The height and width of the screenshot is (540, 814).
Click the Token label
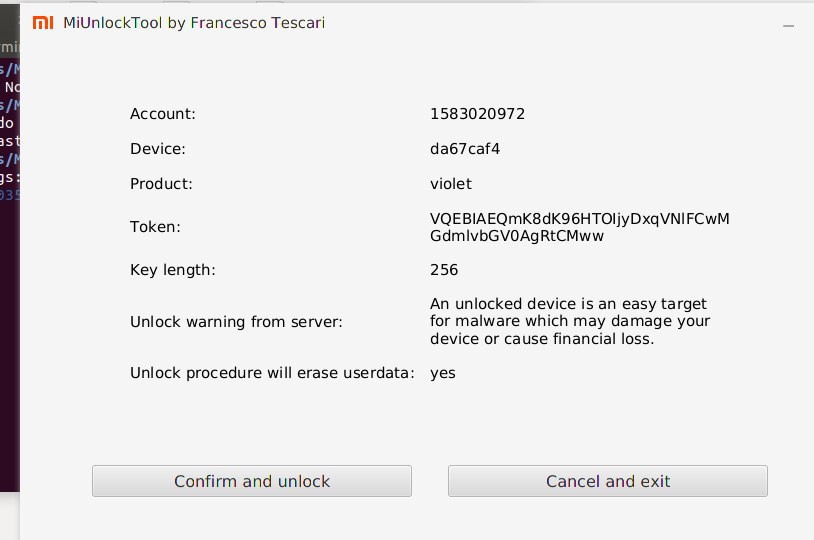click(155, 227)
